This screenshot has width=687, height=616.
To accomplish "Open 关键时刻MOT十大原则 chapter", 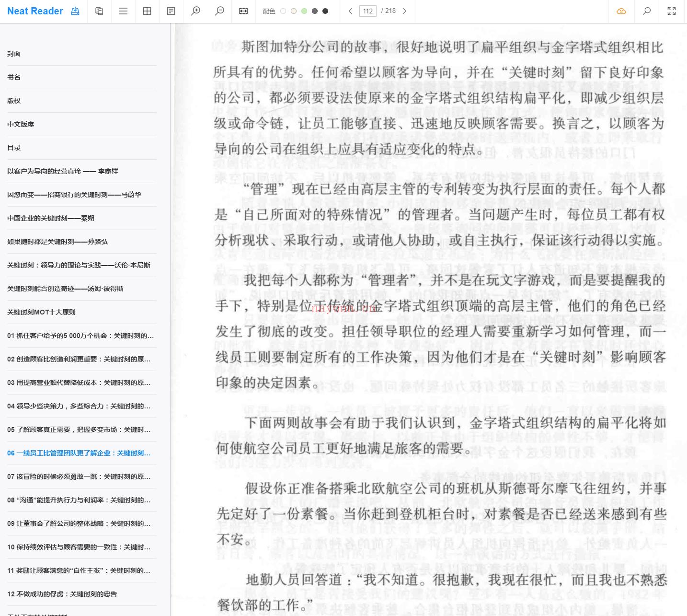I will click(x=82, y=312).
